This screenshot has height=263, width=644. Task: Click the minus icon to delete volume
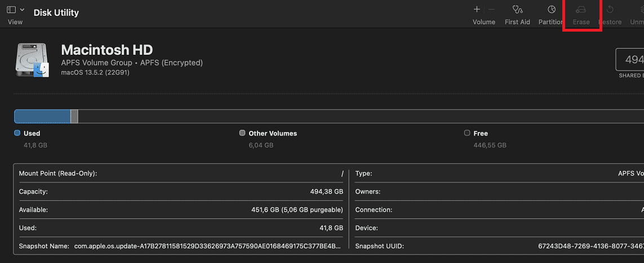pyautogui.click(x=491, y=10)
